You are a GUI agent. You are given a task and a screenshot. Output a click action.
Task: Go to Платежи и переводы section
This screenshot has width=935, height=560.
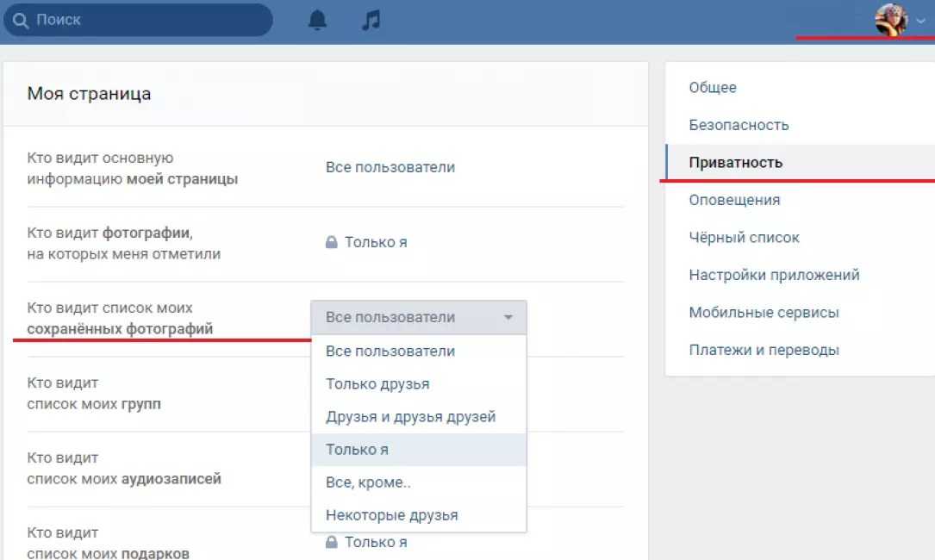pos(764,350)
